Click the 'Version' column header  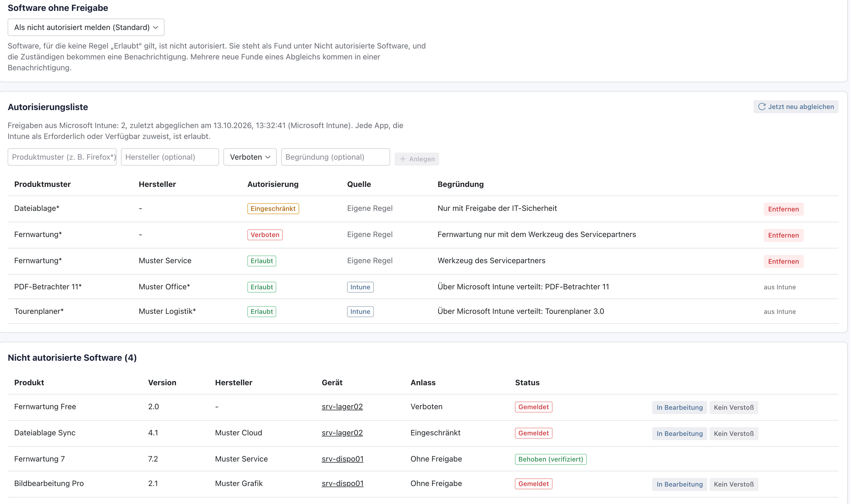coord(162,382)
